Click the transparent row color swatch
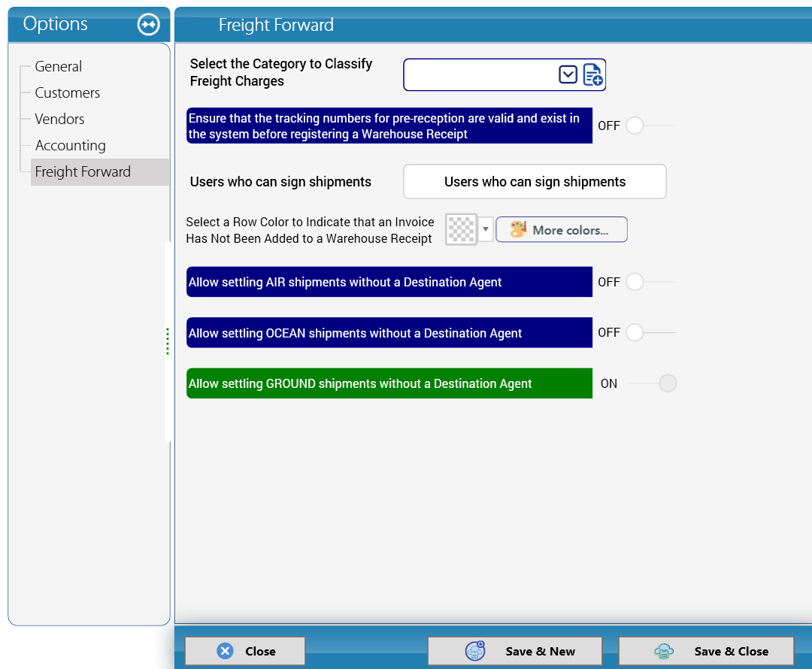This screenshot has height=669, width=812. pos(461,229)
